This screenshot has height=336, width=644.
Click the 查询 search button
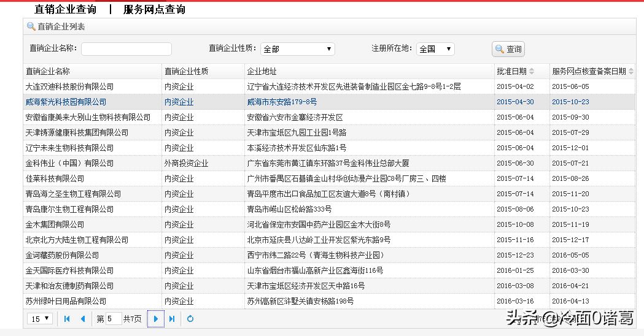(x=508, y=49)
